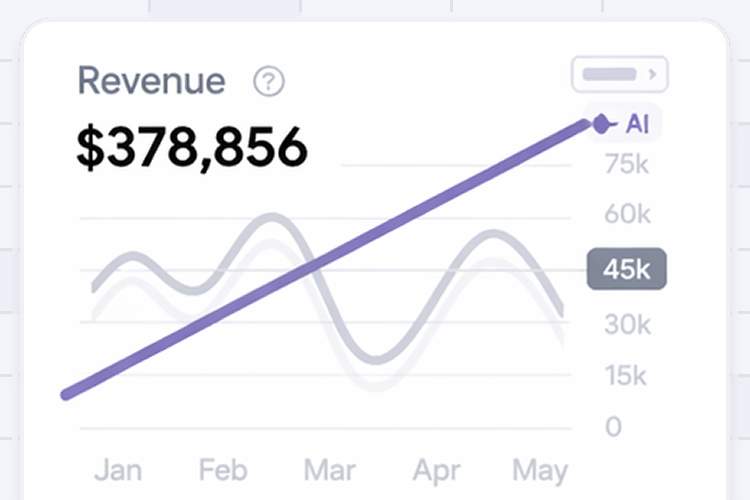This screenshot has height=500, width=750.
Task: Click the 60k y-axis label
Action: (x=626, y=214)
